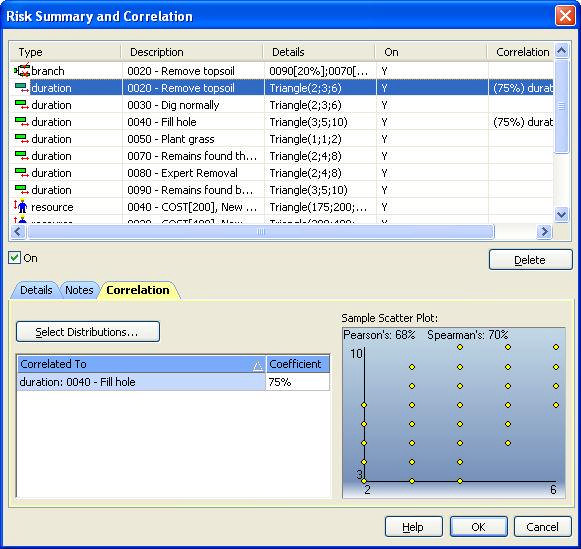This screenshot has width=581, height=549.
Task: Click the duration icon in the highlighted Remove topsoil row
Action: tap(22, 88)
